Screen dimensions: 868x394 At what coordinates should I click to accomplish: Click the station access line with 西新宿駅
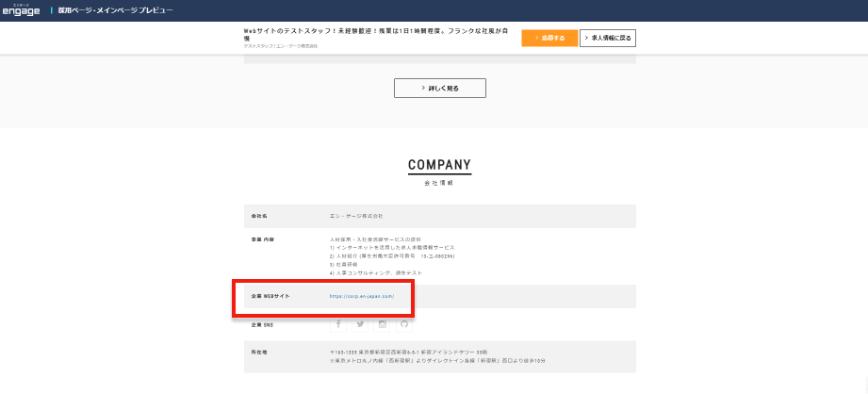click(x=437, y=361)
